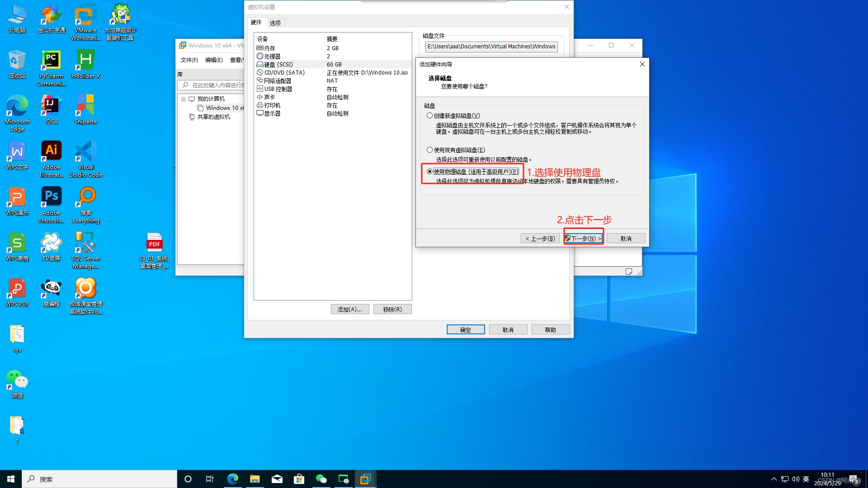Open the 文件 menu in VMware
Viewport: 868px width, 488px height.
(189, 59)
